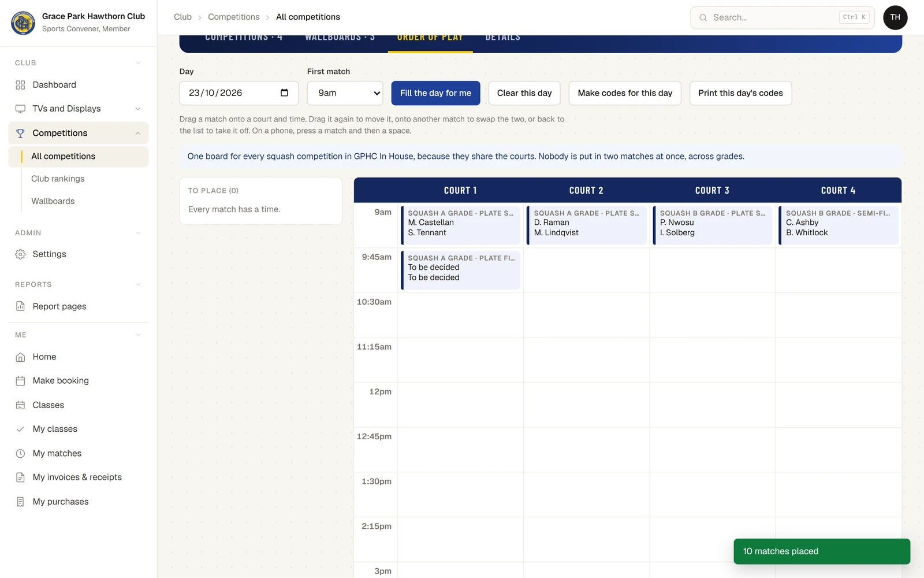Open My classes checkmark item

[78, 429]
